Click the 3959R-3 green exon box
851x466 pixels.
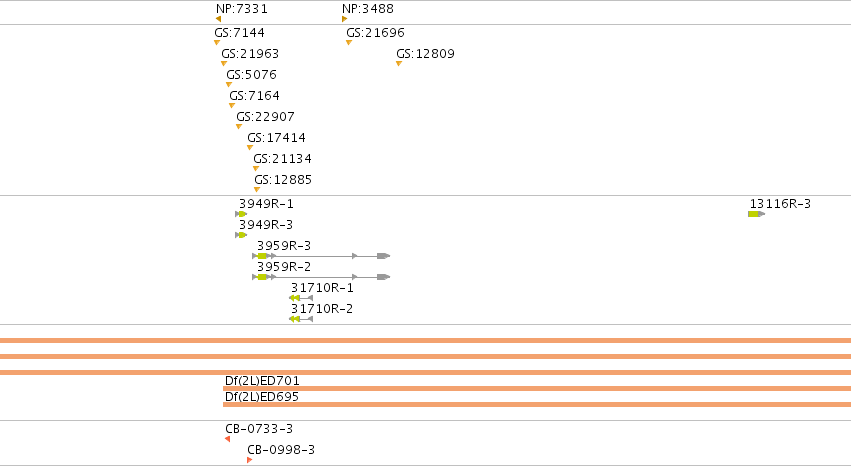[x=262, y=256]
